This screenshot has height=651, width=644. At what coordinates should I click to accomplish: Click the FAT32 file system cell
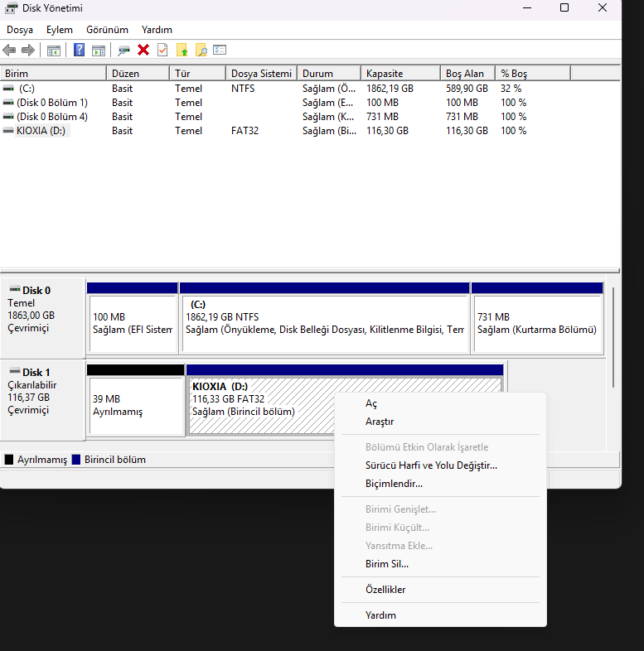(245, 131)
